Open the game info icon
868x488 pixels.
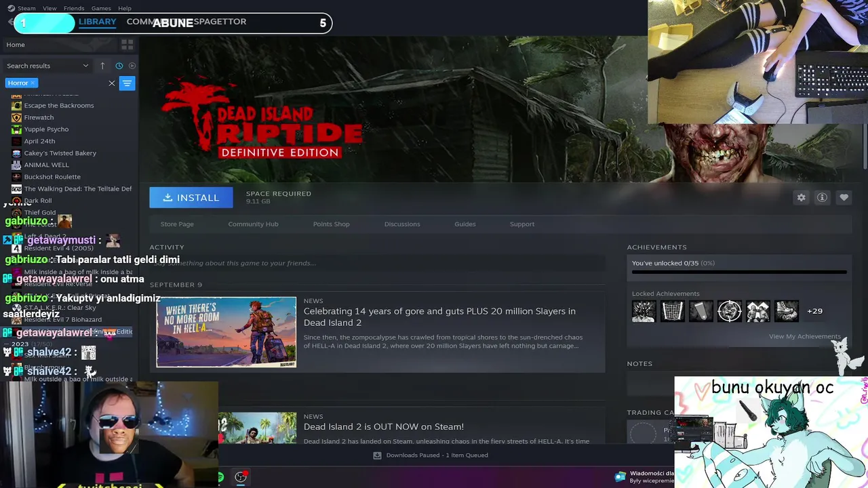[822, 197]
